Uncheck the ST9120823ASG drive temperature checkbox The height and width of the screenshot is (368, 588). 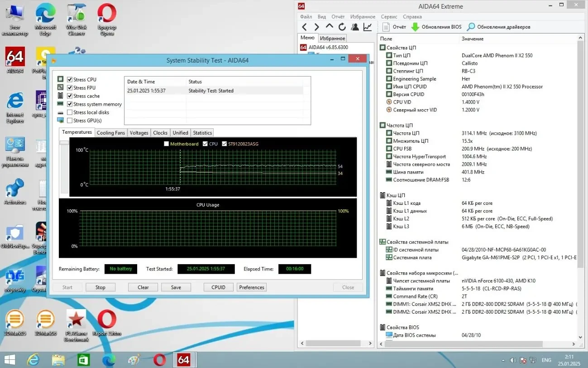(224, 143)
